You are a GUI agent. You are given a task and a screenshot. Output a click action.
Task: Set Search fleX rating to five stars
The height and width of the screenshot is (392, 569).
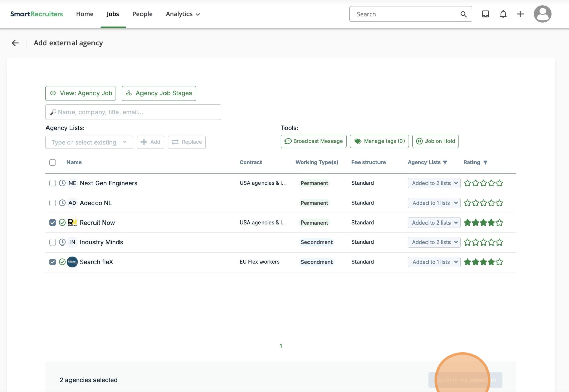[500, 262]
